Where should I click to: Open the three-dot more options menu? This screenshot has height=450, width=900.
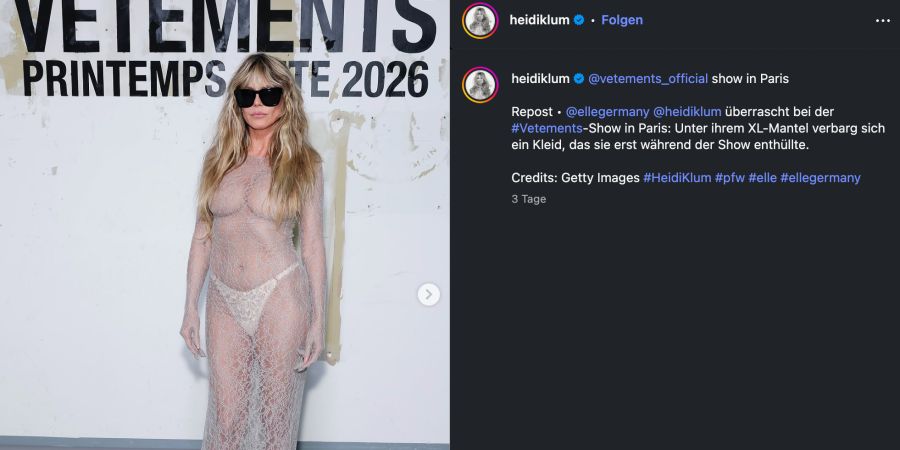[882, 21]
